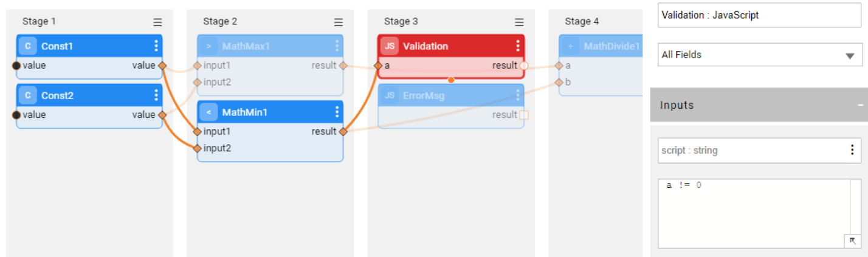
Task: Collapse the Inputs section
Action: click(860, 105)
